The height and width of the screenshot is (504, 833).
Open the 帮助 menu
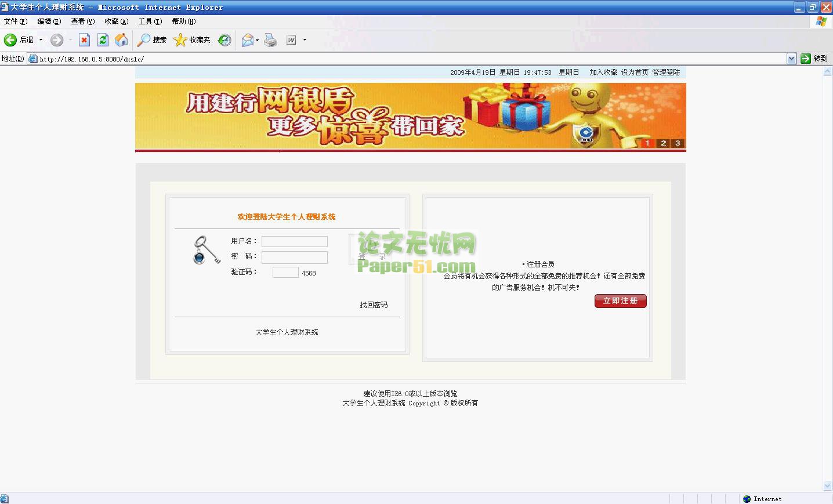183,21
